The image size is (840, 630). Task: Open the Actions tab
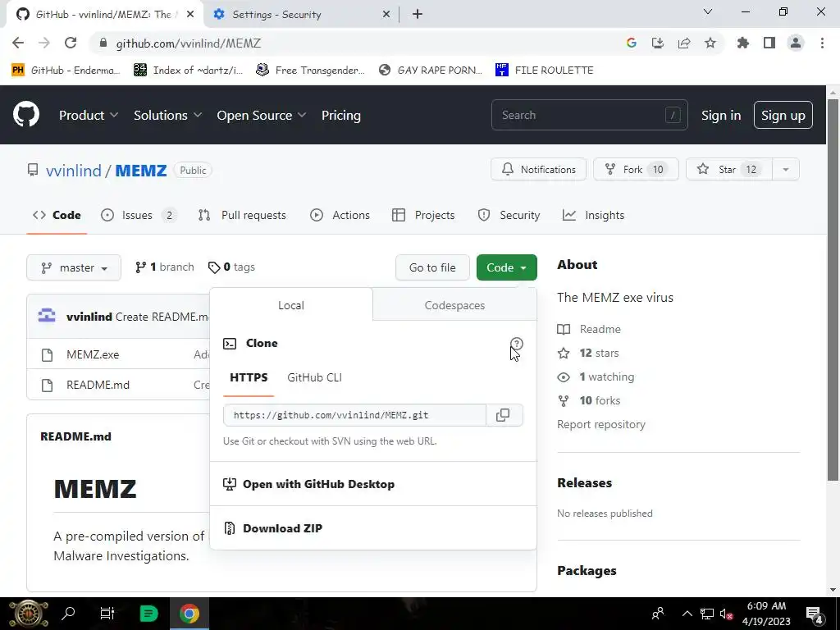(340, 216)
